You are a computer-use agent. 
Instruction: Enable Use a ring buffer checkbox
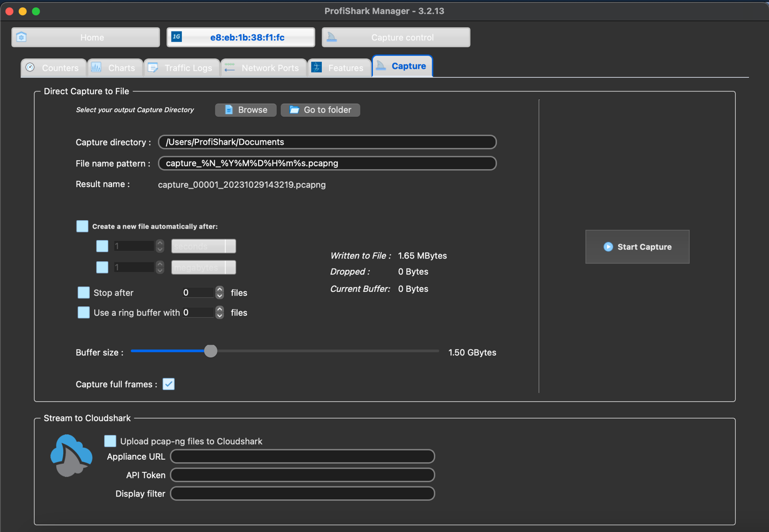pyautogui.click(x=83, y=312)
